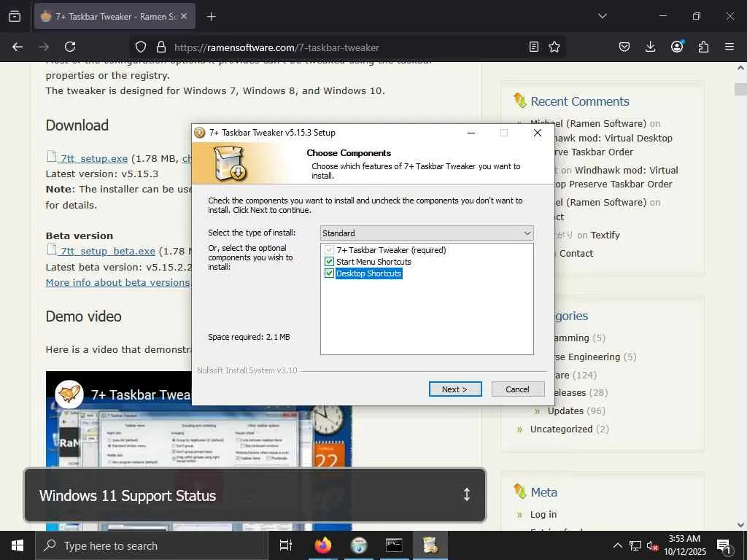747x560 pixels.
Task: Open the notification center icon
Action: [x=724, y=545]
